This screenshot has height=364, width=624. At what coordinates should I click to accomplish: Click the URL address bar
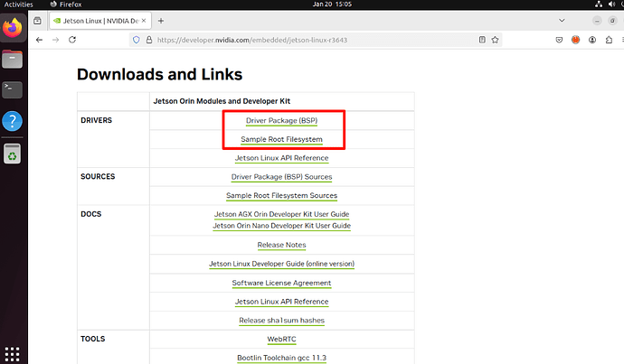[x=315, y=40]
